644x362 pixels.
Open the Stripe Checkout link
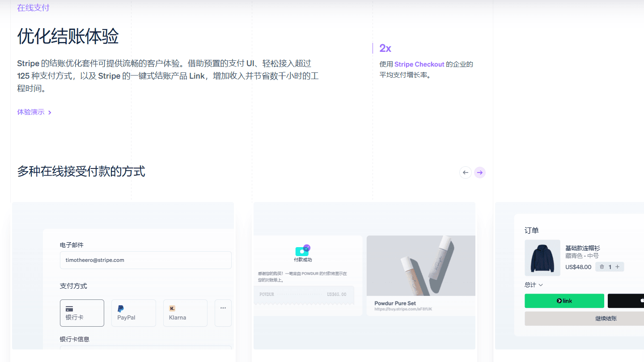pyautogui.click(x=419, y=64)
